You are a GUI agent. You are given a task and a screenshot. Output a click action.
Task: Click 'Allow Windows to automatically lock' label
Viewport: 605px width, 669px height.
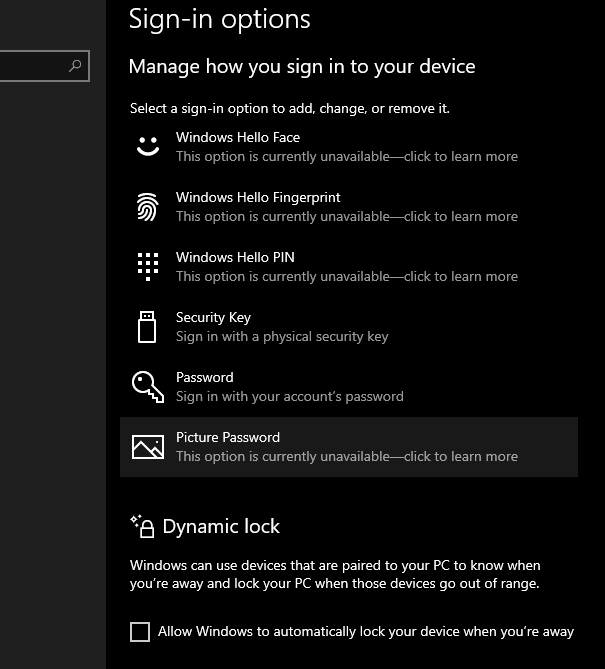point(366,631)
